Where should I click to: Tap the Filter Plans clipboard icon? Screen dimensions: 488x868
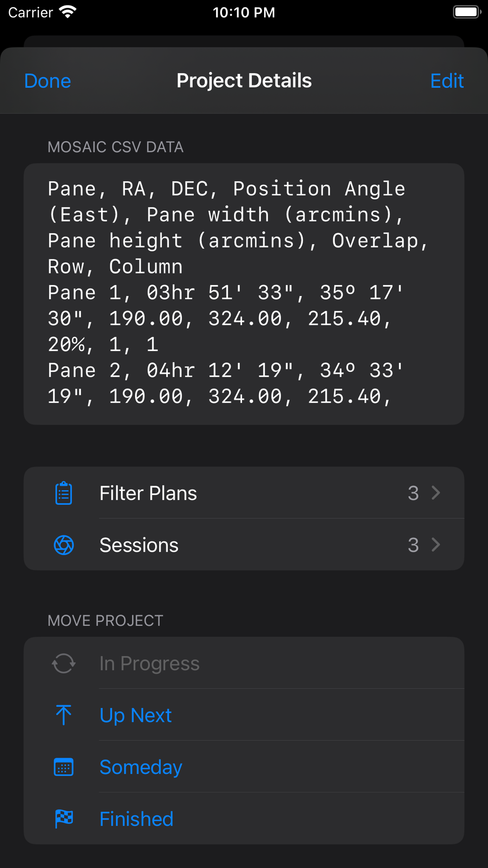[x=63, y=493]
